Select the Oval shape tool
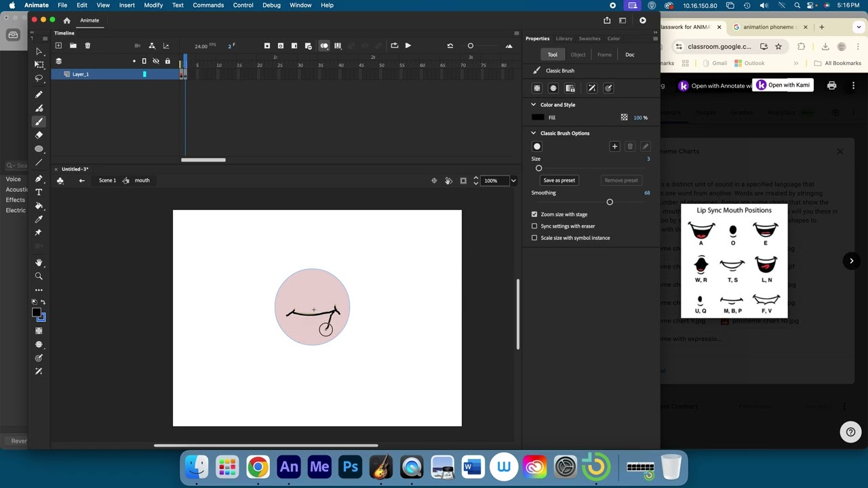868x488 pixels. click(39, 149)
